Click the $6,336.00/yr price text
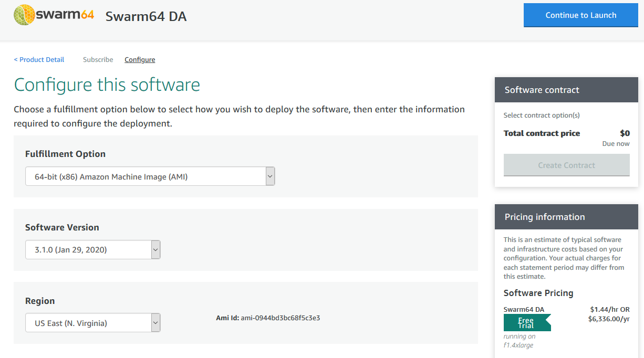Screen dimensions: 644x358 click(x=609, y=319)
